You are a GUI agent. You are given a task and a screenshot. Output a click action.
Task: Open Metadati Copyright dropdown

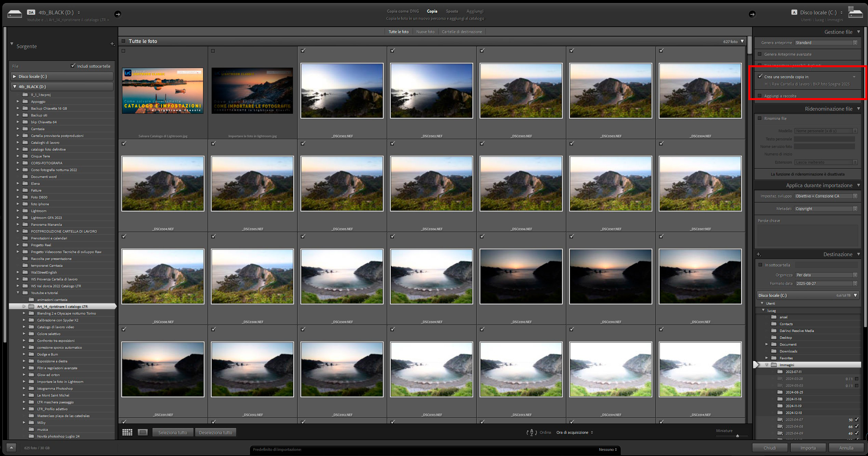(x=826, y=209)
